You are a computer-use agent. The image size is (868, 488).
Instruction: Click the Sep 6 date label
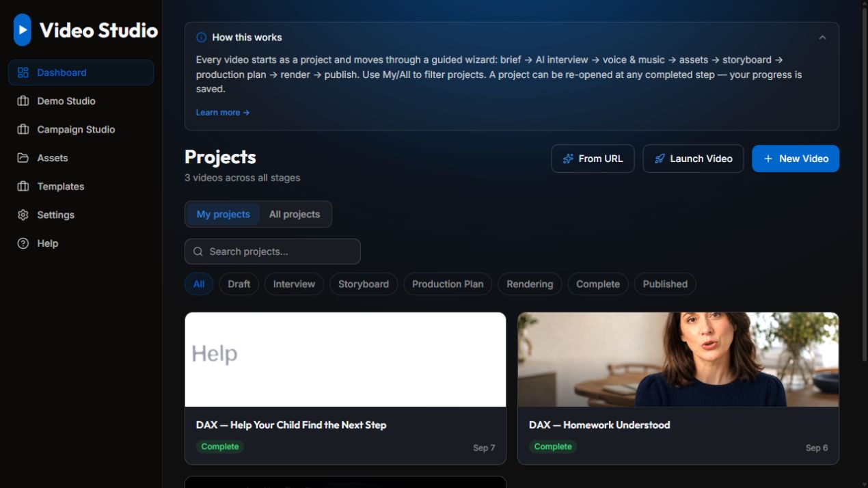817,448
